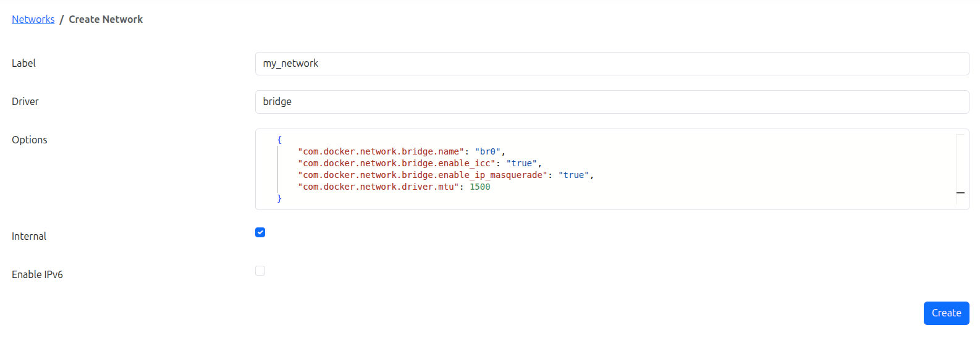The image size is (980, 351).
Task: Place cursor on the "br0" value
Action: [488, 151]
